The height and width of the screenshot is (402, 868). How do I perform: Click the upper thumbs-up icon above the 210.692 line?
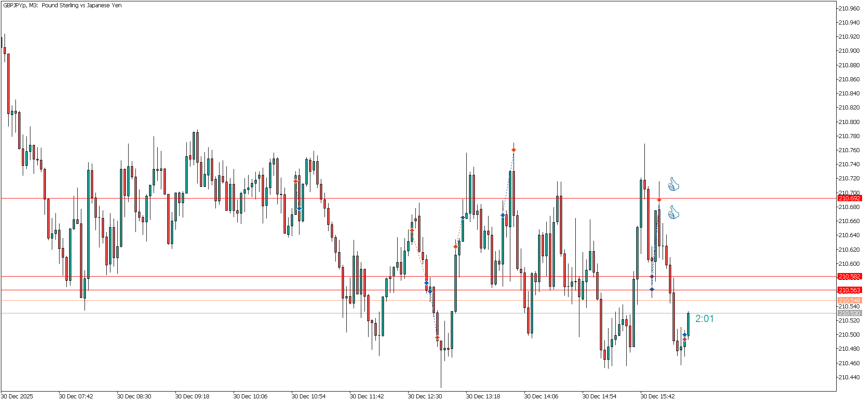click(673, 184)
